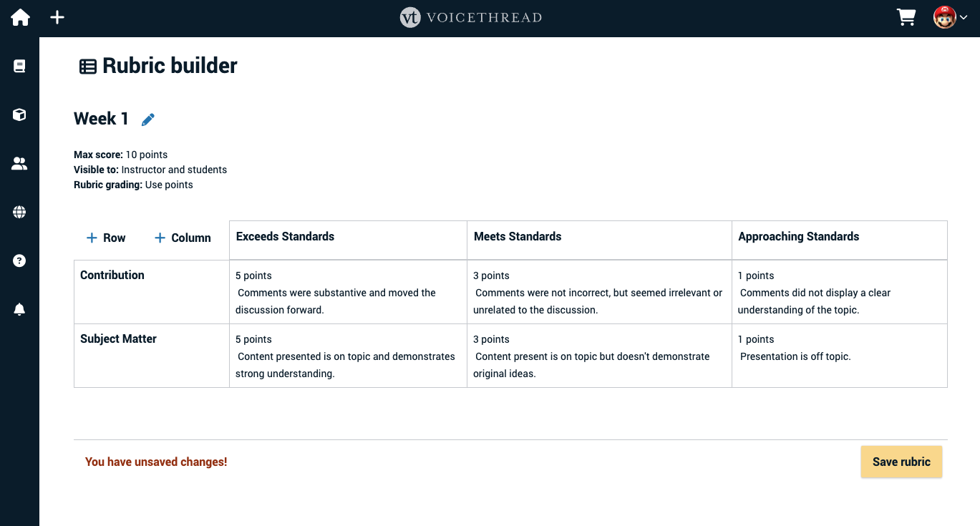Viewport: 980px width, 526px height.
Task: Open the people icon in sidebar
Action: pyautogui.click(x=19, y=163)
